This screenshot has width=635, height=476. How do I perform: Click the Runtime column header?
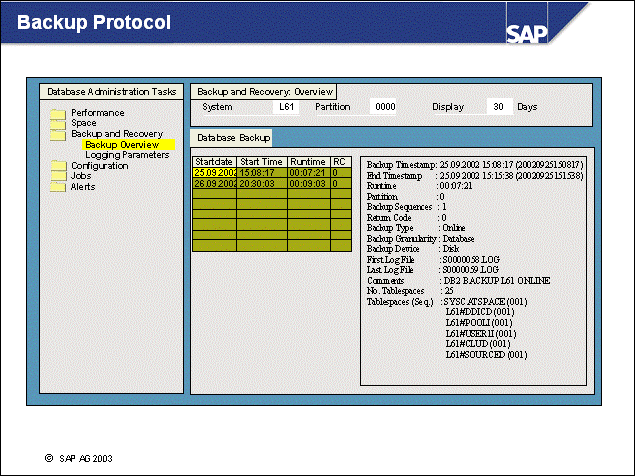(x=307, y=161)
